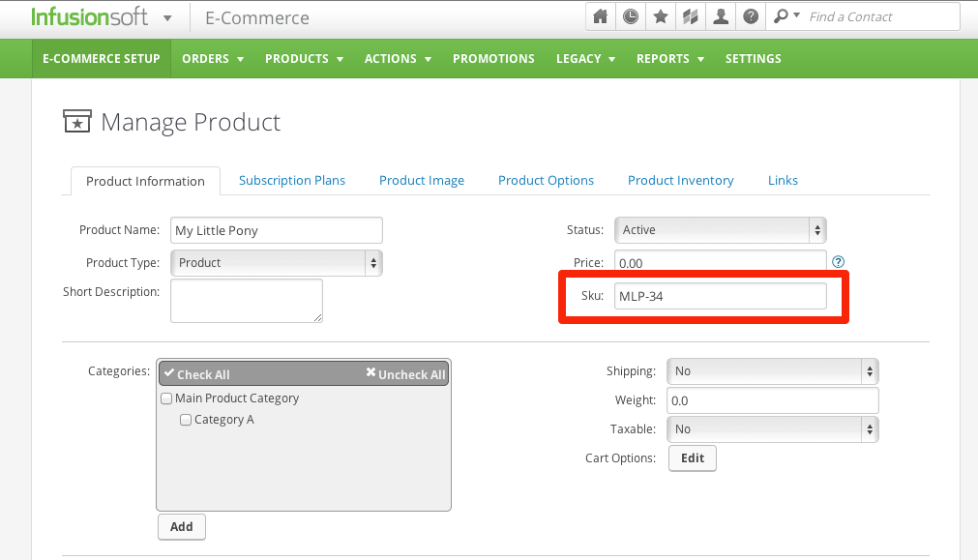This screenshot has height=560, width=978.
Task: Open the Help question mark icon
Action: [x=751, y=16]
